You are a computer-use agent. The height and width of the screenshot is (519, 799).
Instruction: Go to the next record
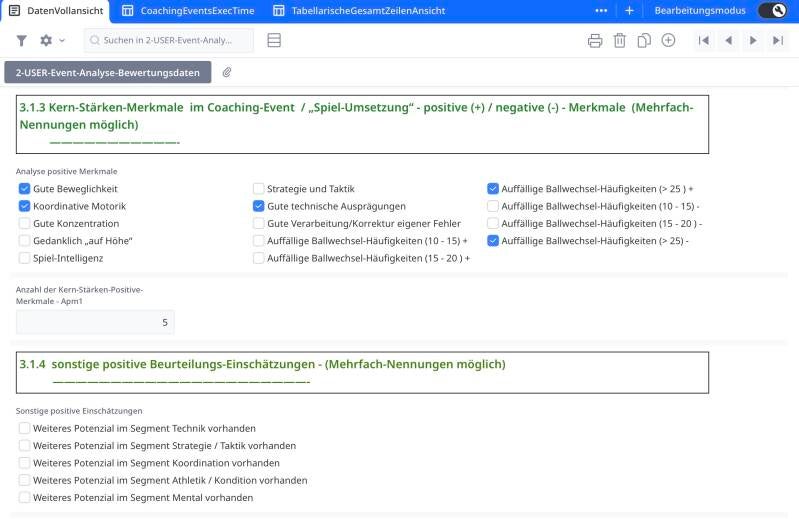pyautogui.click(x=753, y=40)
